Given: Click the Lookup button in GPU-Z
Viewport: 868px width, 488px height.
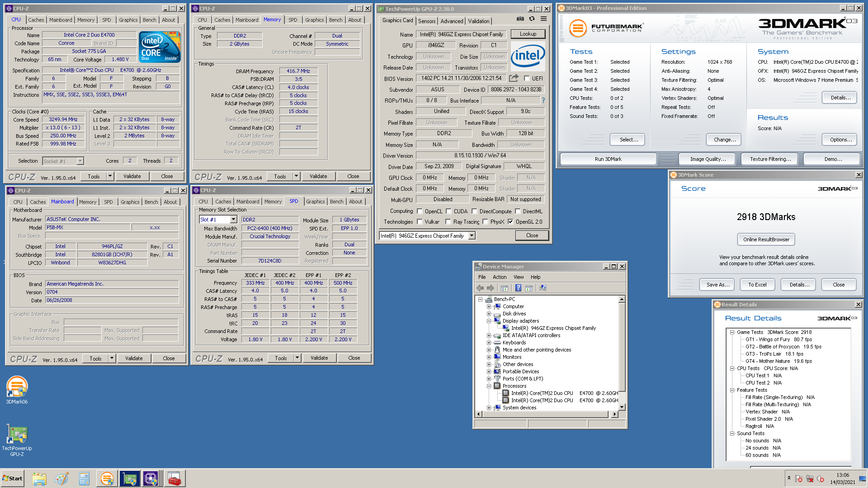Looking at the screenshot, I should pyautogui.click(x=528, y=34).
